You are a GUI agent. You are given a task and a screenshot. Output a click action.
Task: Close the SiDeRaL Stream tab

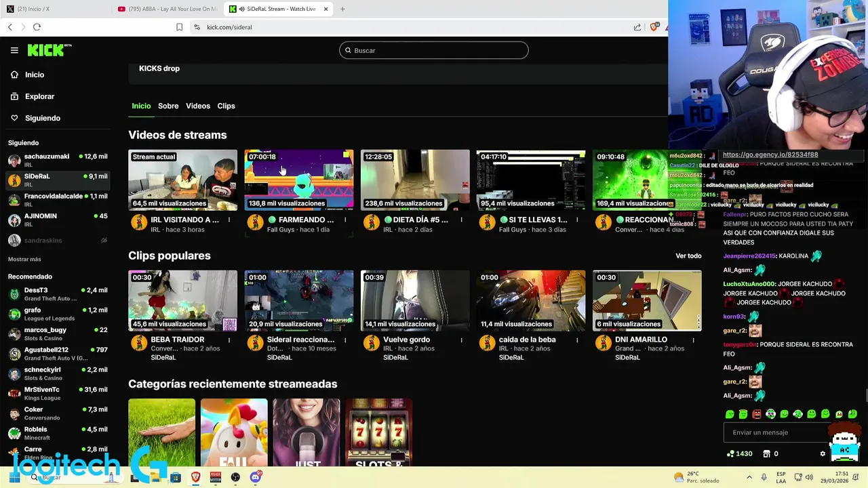pyautogui.click(x=326, y=9)
